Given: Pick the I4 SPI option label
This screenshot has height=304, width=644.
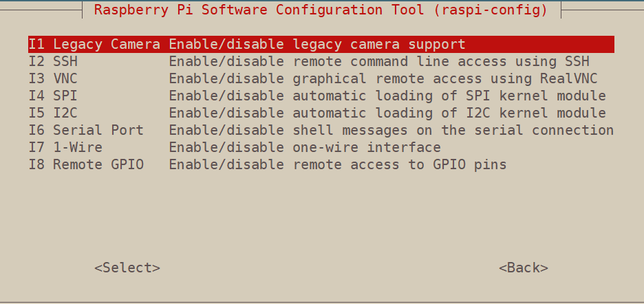Looking at the screenshot, I should 54,96.
